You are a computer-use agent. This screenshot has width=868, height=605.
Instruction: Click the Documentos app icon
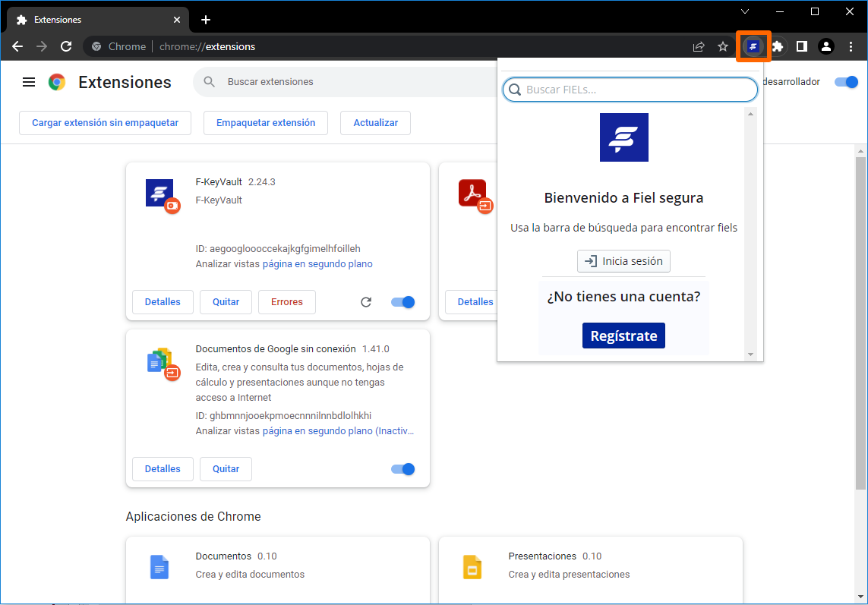(x=159, y=567)
